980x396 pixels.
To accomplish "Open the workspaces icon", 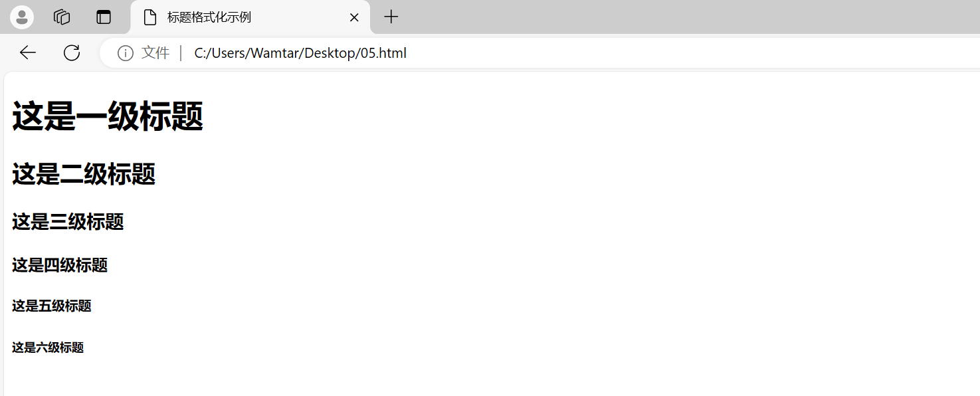I will [62, 17].
